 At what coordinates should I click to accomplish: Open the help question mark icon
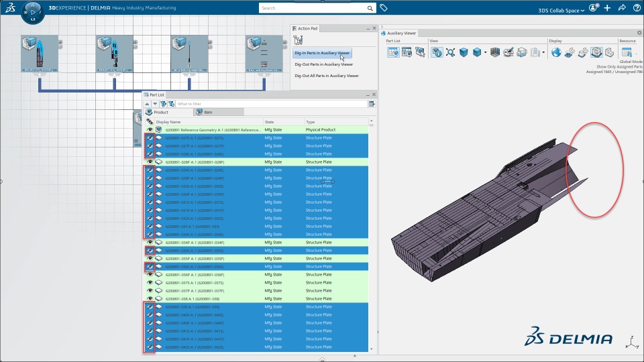point(637,8)
